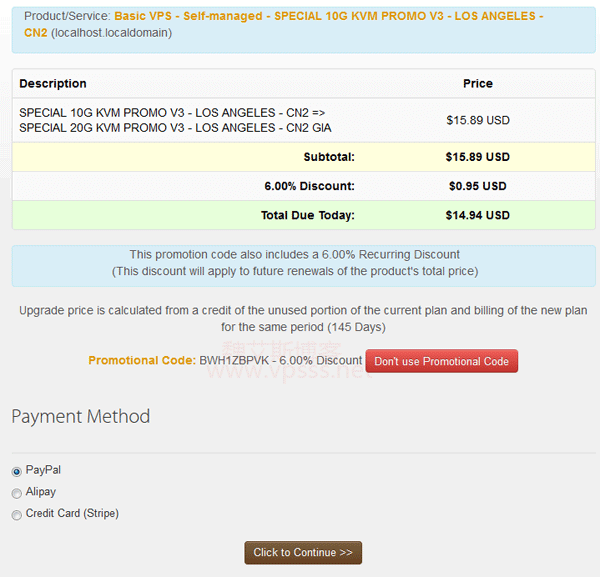Select the Credit Card (Stripe) radio button
Screen dimensions: 600x577
pos(17,515)
